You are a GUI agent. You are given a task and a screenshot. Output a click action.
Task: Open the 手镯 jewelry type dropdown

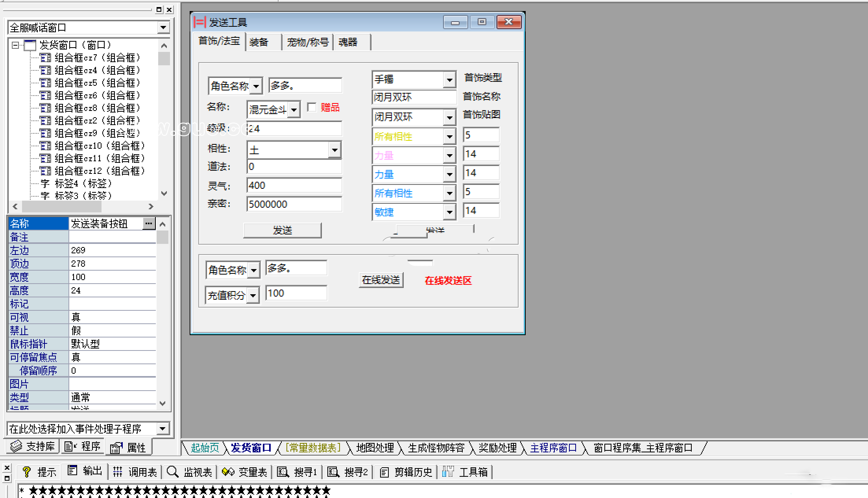coord(449,80)
